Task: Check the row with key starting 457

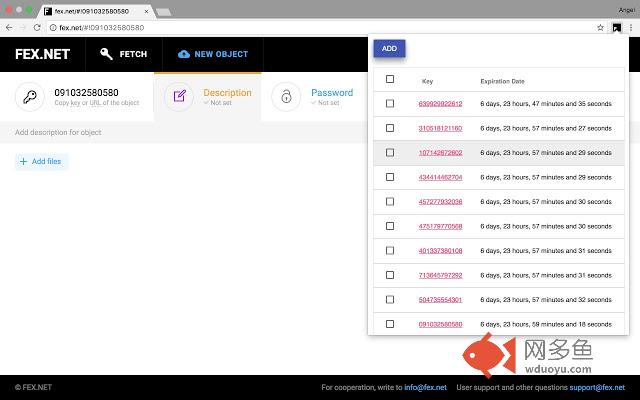Action: point(390,201)
